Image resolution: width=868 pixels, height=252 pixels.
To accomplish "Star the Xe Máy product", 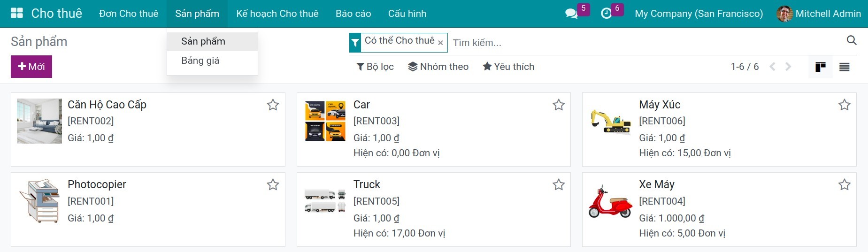I will point(844,184).
